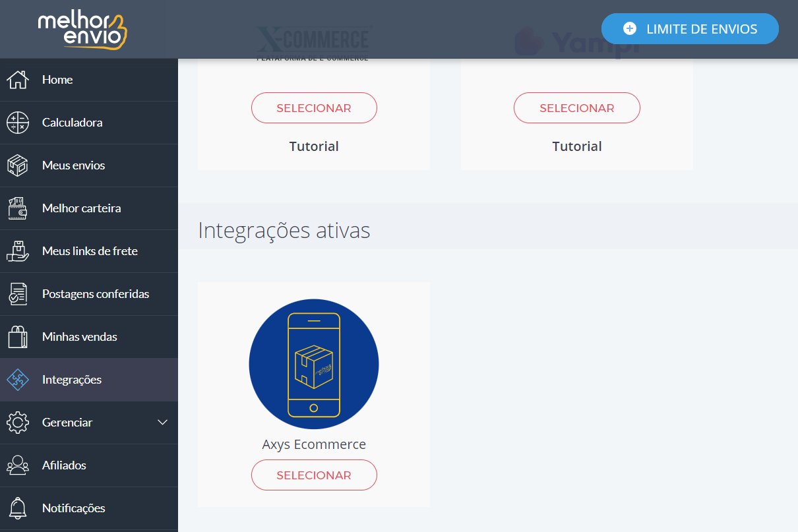Select the Minhas vendas shopping bag icon

[18, 337]
